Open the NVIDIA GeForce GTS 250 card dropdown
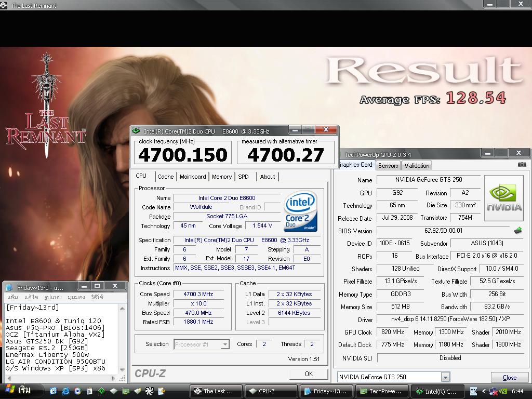532x399 pixels. 445,377
